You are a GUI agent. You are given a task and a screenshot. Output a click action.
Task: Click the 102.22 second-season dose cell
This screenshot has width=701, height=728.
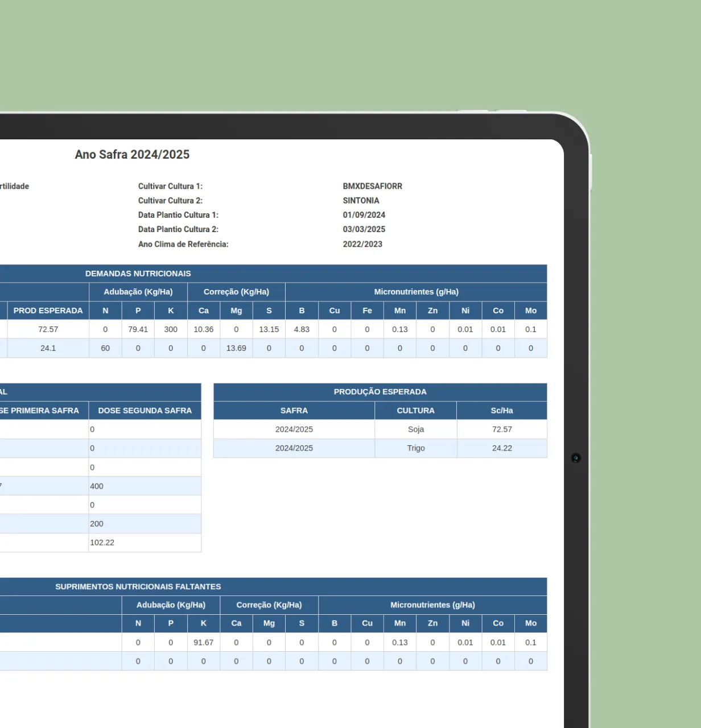click(102, 543)
